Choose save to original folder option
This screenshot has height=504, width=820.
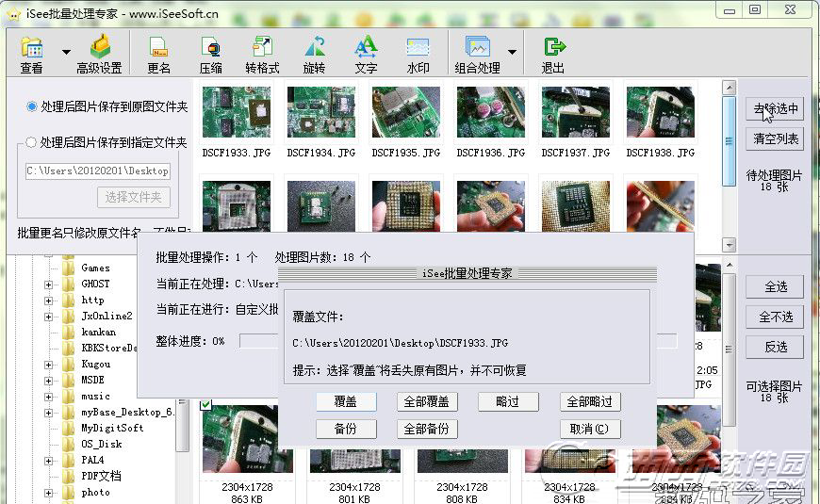click(107, 106)
